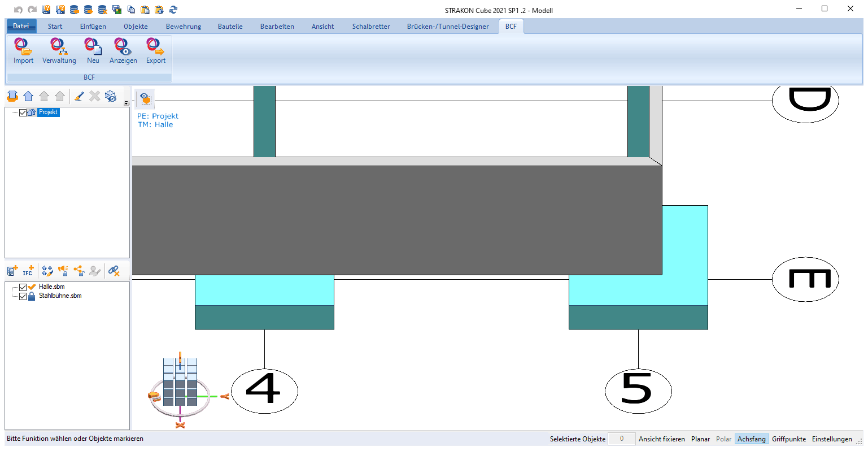Image resolution: width=868 pixels, height=451 pixels.
Task: Toggle the Stahlbühne.sbm checkbox
Action: [23, 296]
